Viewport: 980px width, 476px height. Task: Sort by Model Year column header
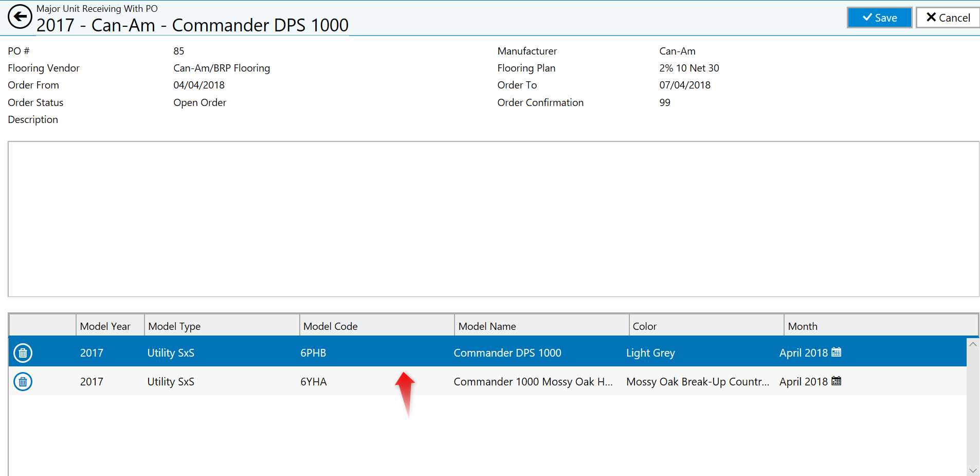point(110,326)
